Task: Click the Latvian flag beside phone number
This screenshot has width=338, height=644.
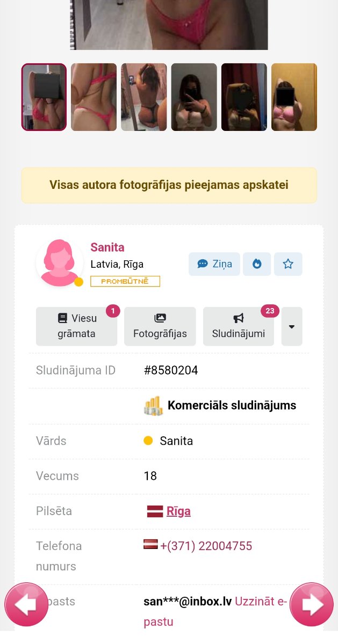Action: coord(150,545)
